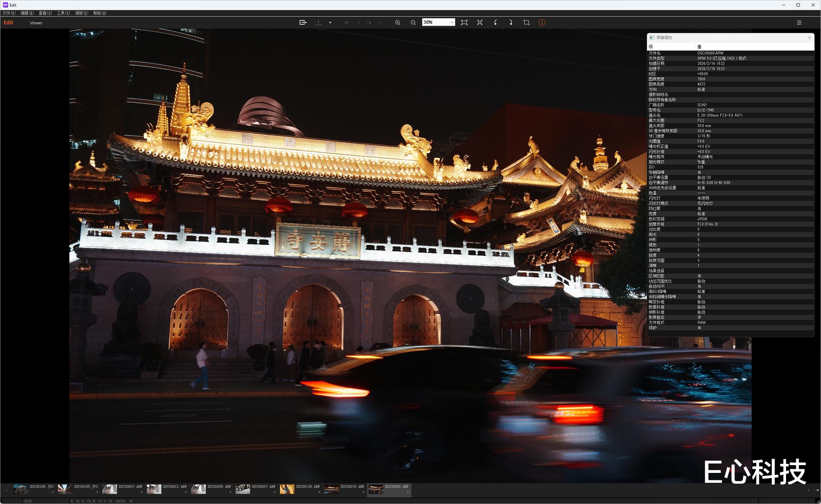Open the 30% zoom level dropdown

(x=452, y=22)
